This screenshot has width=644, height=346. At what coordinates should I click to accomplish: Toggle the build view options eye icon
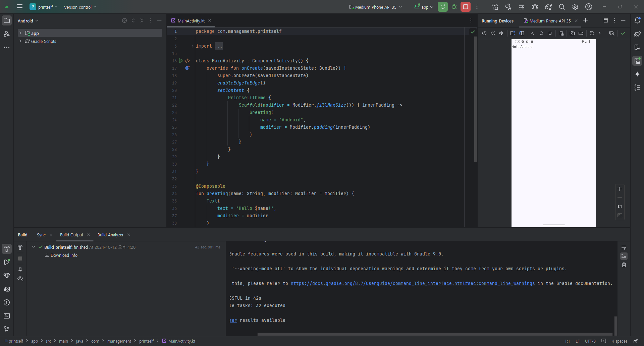20,279
